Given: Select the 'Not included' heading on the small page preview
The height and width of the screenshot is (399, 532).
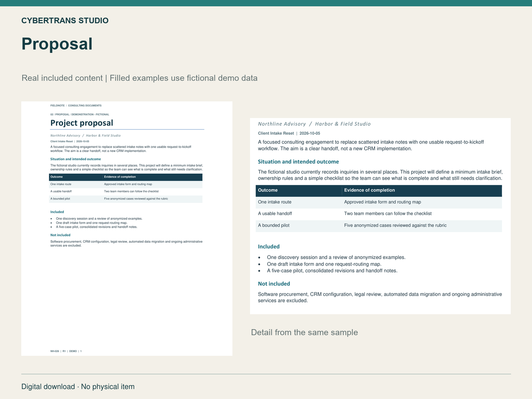Looking at the screenshot, I should 61,235.
